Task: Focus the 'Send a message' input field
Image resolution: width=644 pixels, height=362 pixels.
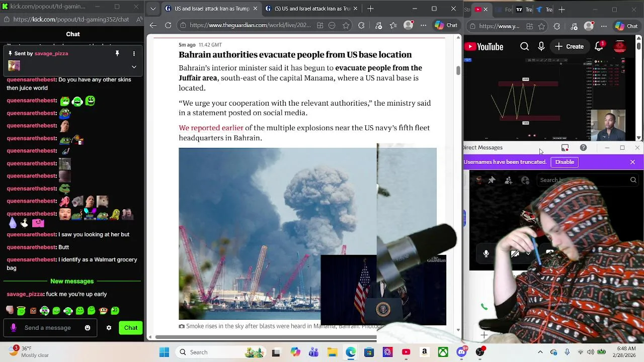Action: (50, 328)
